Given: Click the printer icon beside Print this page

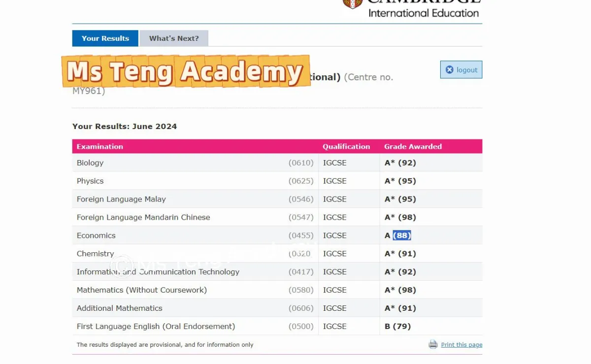Looking at the screenshot, I should click(x=433, y=344).
